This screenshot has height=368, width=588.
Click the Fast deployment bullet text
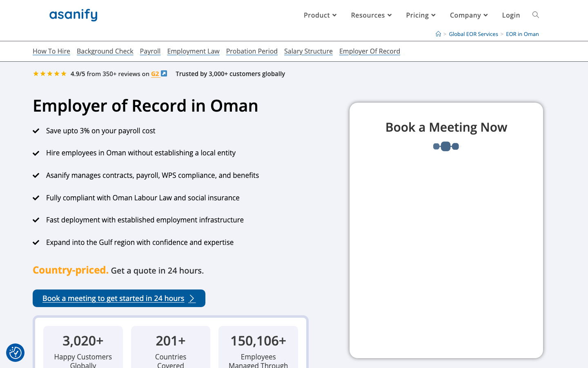click(x=145, y=220)
